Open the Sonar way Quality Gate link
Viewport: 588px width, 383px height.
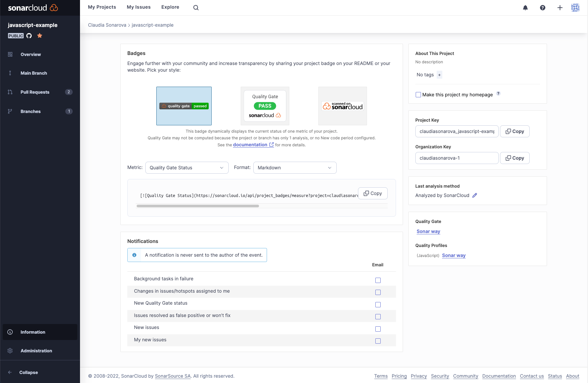click(x=428, y=231)
